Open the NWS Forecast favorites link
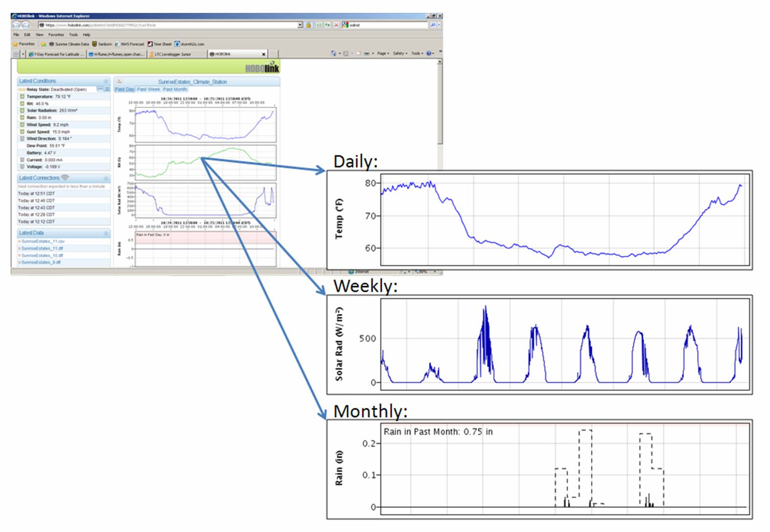Image resolution: width=770 pixels, height=532 pixels. pos(132,44)
